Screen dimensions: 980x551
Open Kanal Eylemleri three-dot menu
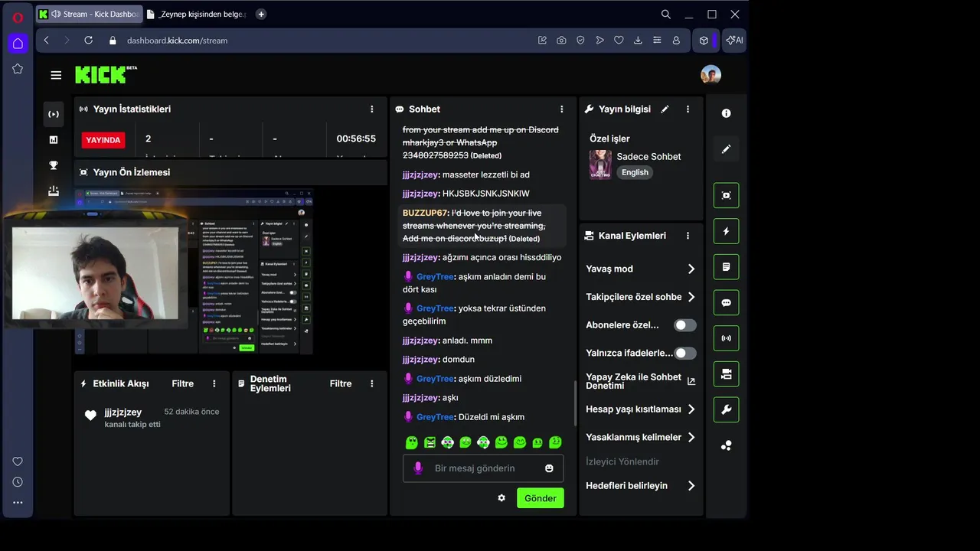click(688, 236)
